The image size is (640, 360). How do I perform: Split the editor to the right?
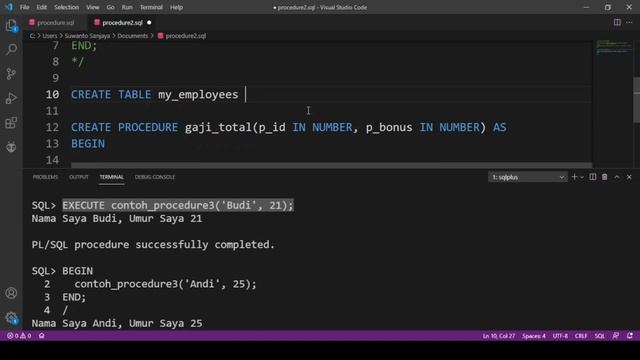tap(617, 22)
